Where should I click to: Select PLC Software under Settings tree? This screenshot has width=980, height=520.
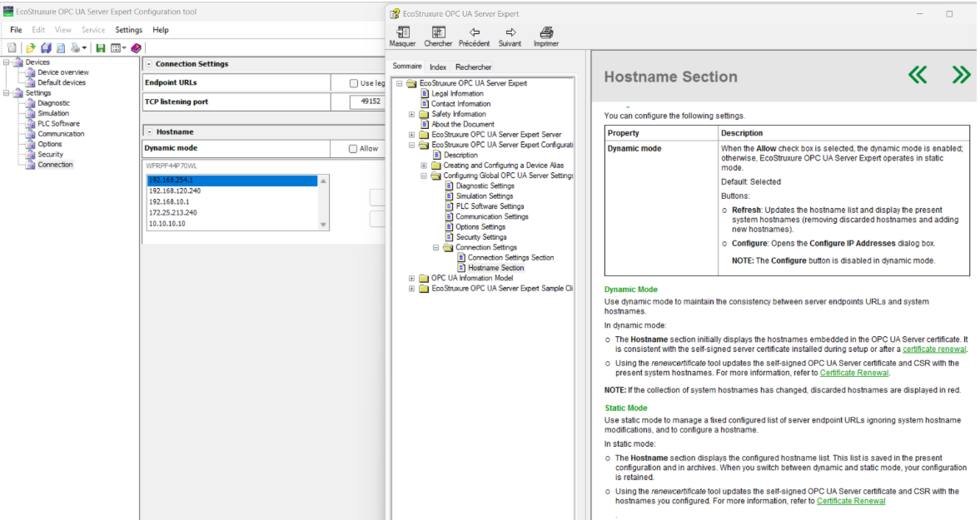pos(58,124)
